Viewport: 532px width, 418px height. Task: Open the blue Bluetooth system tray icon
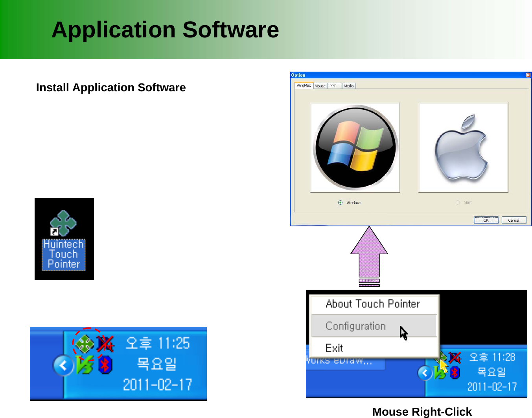105,365
